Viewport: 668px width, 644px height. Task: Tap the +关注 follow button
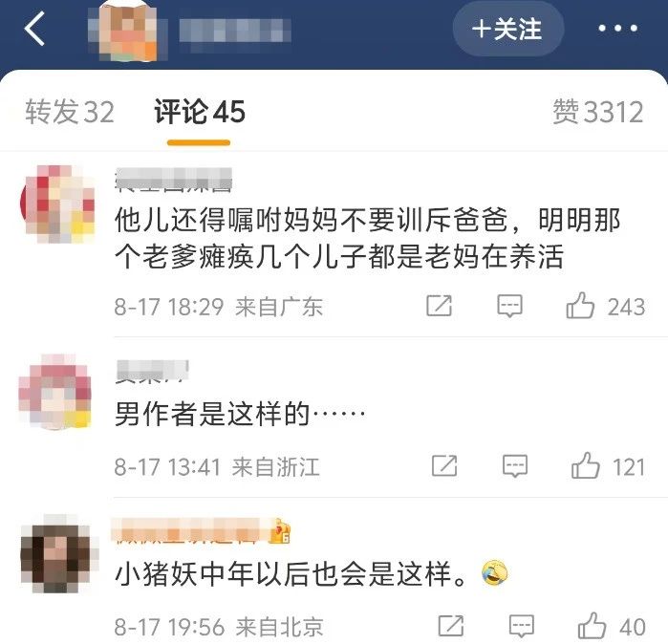[508, 29]
